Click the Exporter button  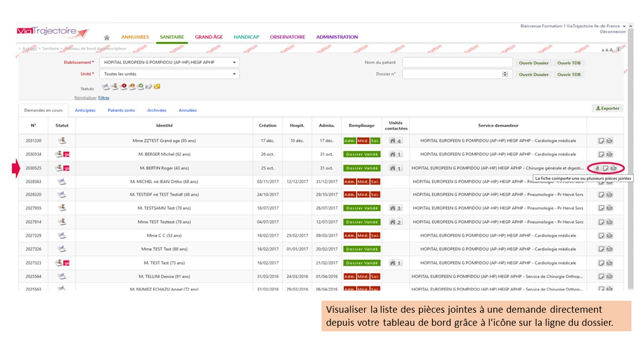(607, 108)
